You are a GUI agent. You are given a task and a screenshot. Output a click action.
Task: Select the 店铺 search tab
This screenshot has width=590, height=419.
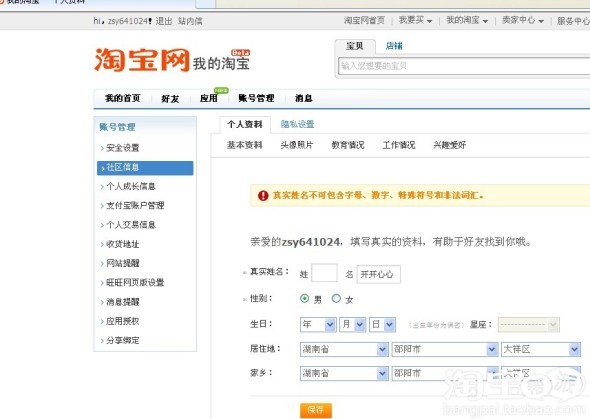click(394, 46)
